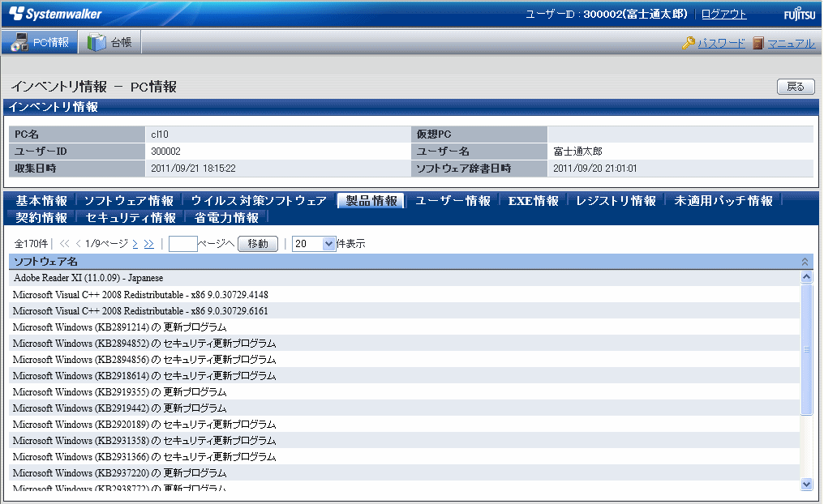Switch to ユーザー情報 tab
This screenshot has height=504, width=824.
coord(453,201)
